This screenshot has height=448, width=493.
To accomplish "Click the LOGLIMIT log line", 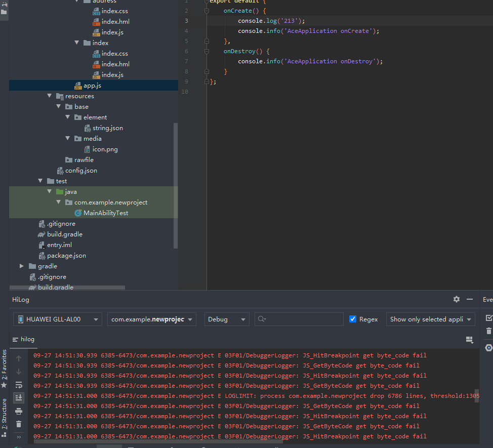I will click(x=256, y=396).
